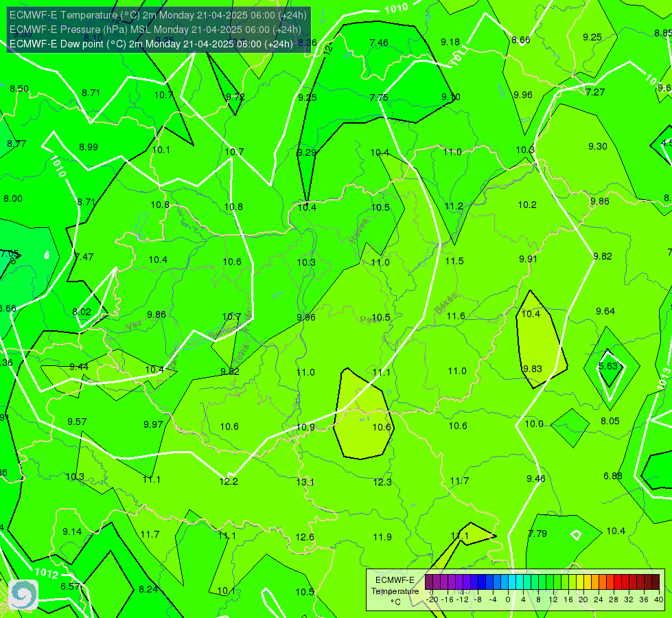Click the 8.66 temperature value
The image size is (672, 618).
pos(521,40)
